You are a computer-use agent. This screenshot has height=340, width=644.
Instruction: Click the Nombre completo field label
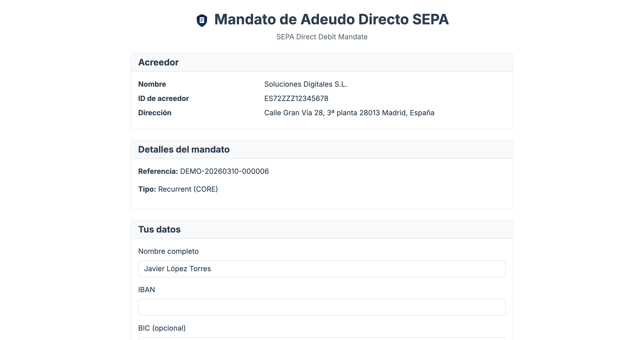pos(169,251)
